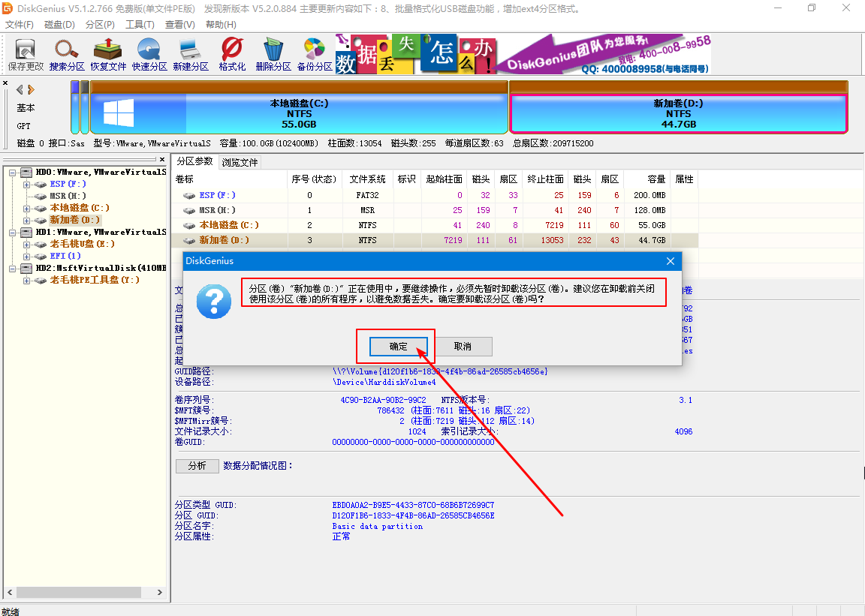Image resolution: width=865 pixels, height=616 pixels.
Task: Start 快速分区 quick partition from the toolbar
Action: coord(149,56)
